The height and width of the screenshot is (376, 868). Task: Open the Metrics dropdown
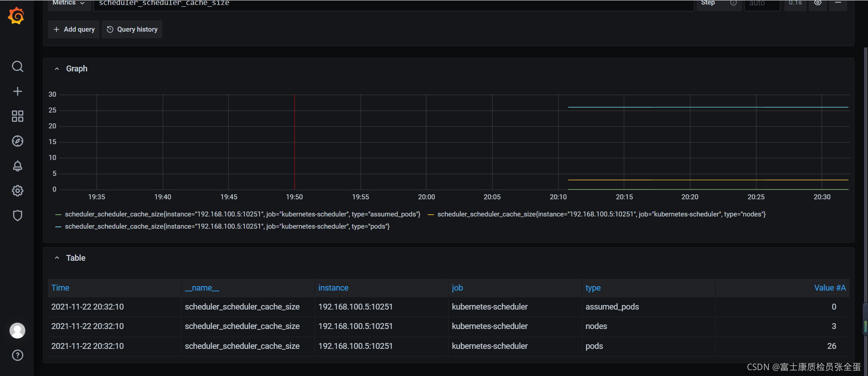[69, 3]
